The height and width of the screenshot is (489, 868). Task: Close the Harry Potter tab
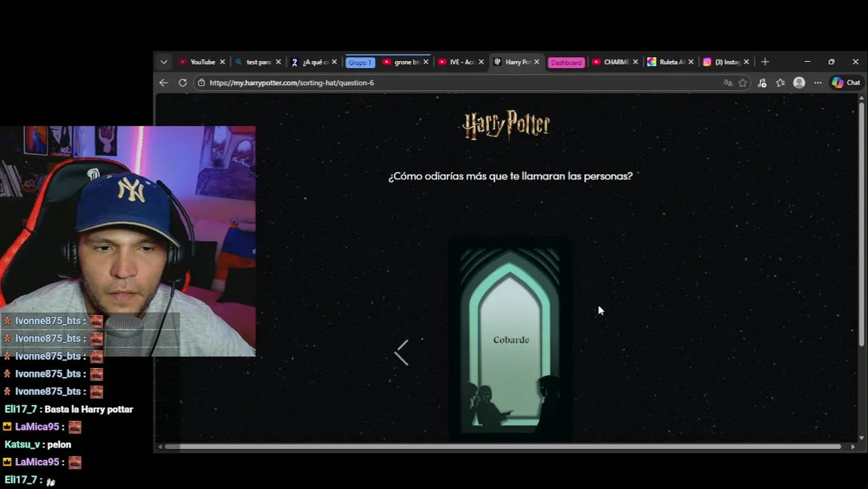click(x=537, y=62)
